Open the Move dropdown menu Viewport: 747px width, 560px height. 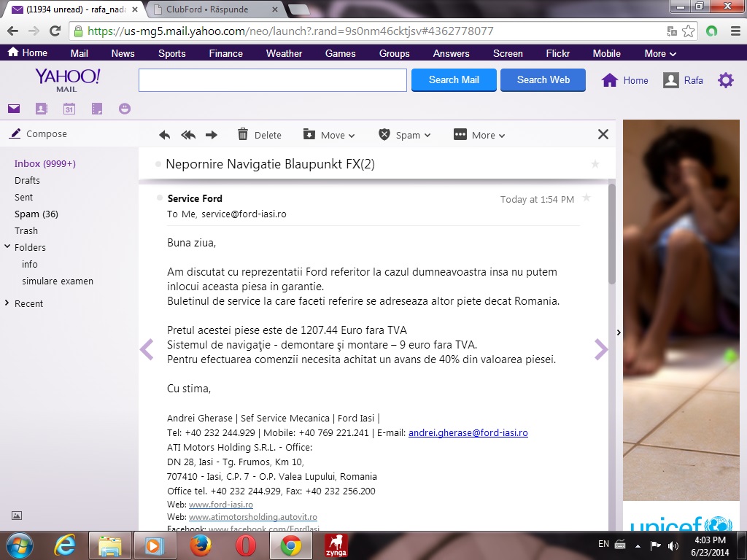pyautogui.click(x=329, y=135)
